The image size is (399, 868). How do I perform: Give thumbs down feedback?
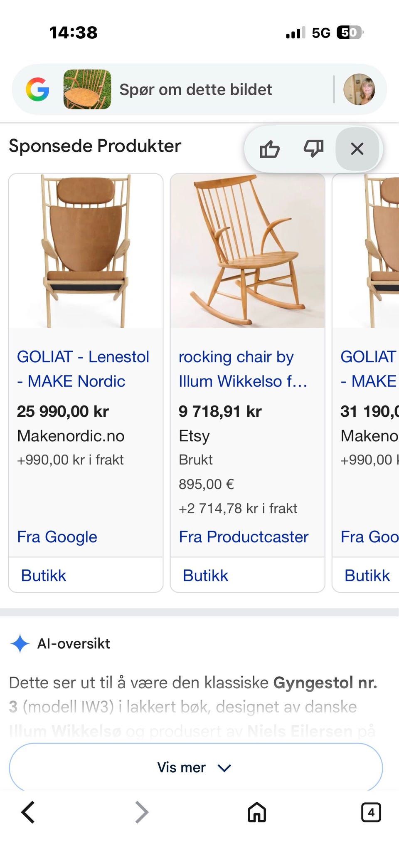313,148
